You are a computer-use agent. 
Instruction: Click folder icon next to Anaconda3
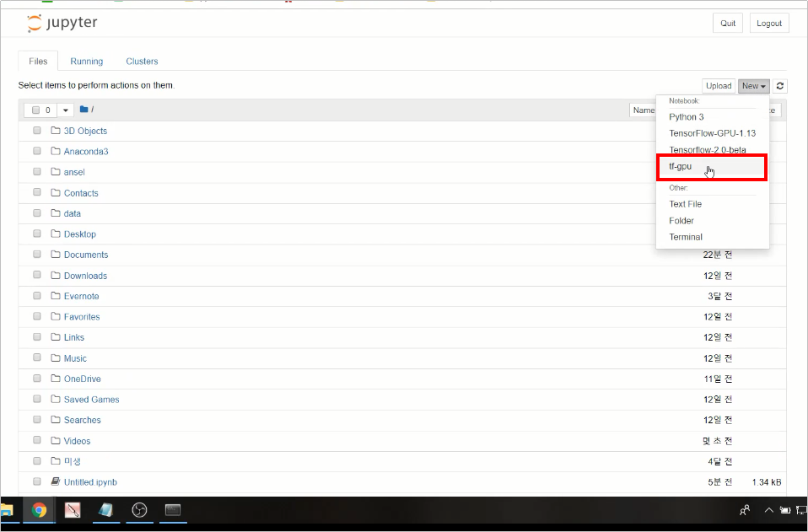pos(56,152)
